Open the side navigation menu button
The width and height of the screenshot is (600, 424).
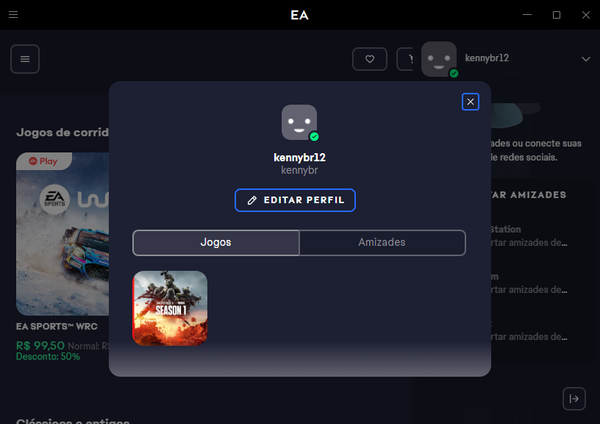25,59
